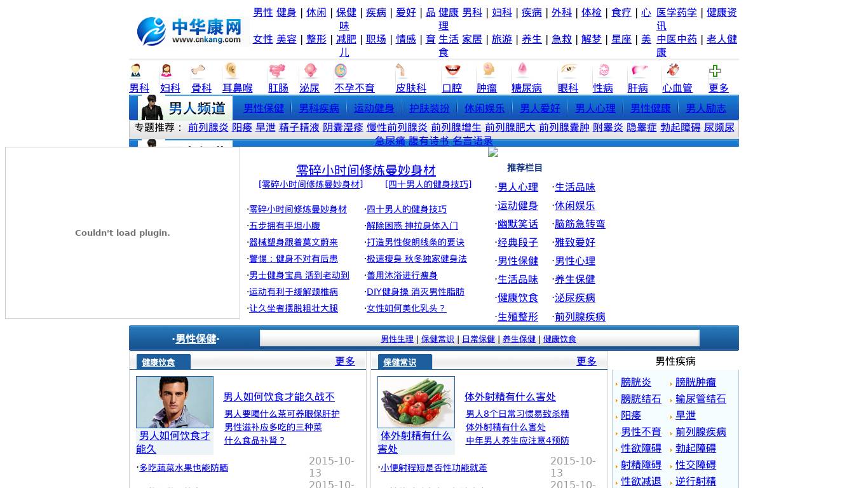Screen dimensions: 868x488
Task: Click the bone icon for 骨科
Action: tap(198, 70)
